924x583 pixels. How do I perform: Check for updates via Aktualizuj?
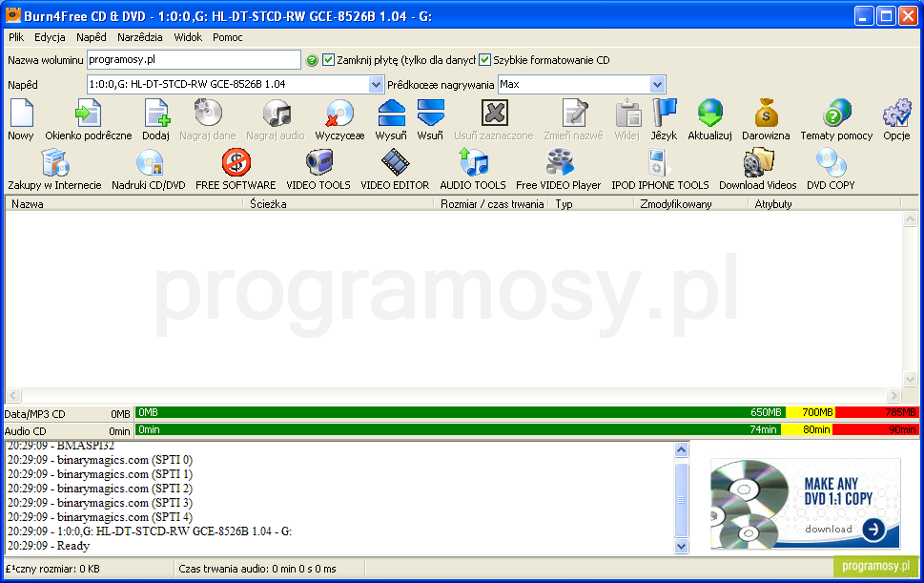(710, 119)
